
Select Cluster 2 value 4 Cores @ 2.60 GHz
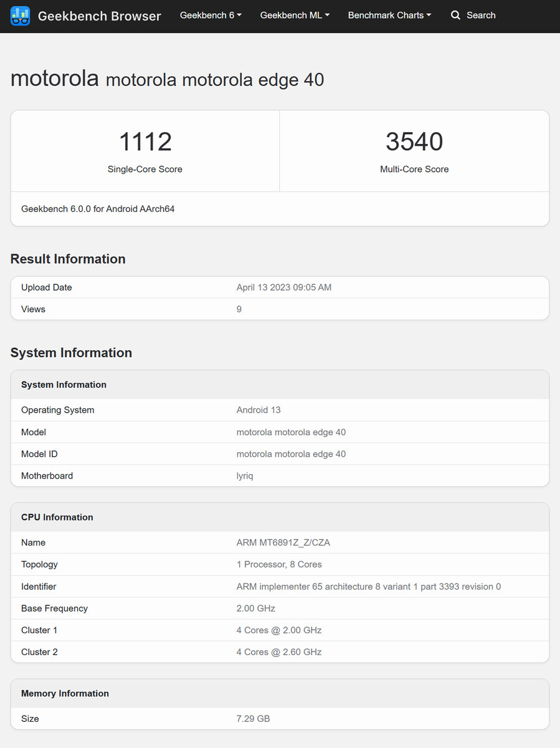tap(279, 652)
